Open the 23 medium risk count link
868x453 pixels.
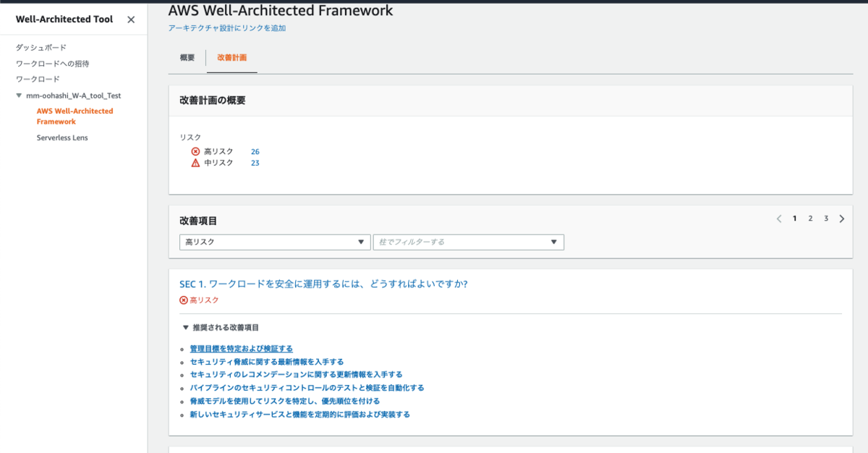tap(255, 163)
